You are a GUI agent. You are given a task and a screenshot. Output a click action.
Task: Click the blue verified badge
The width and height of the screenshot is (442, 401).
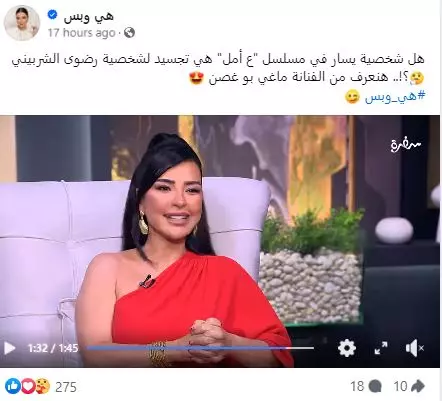pos(53,15)
